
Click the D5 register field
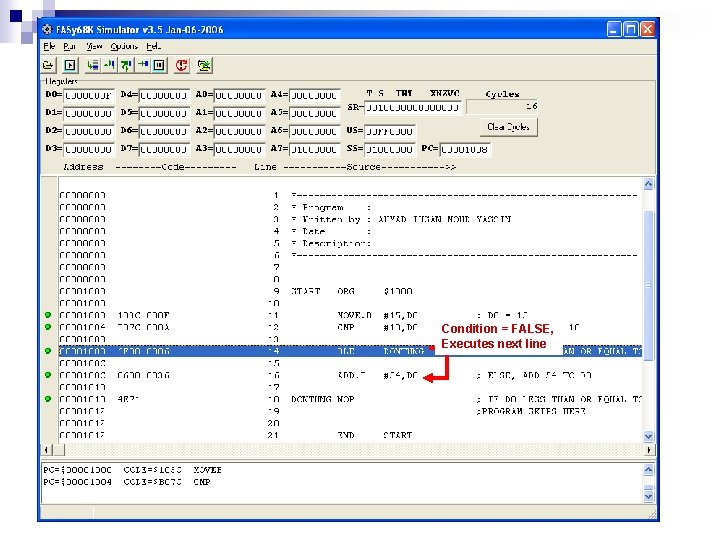point(164,113)
